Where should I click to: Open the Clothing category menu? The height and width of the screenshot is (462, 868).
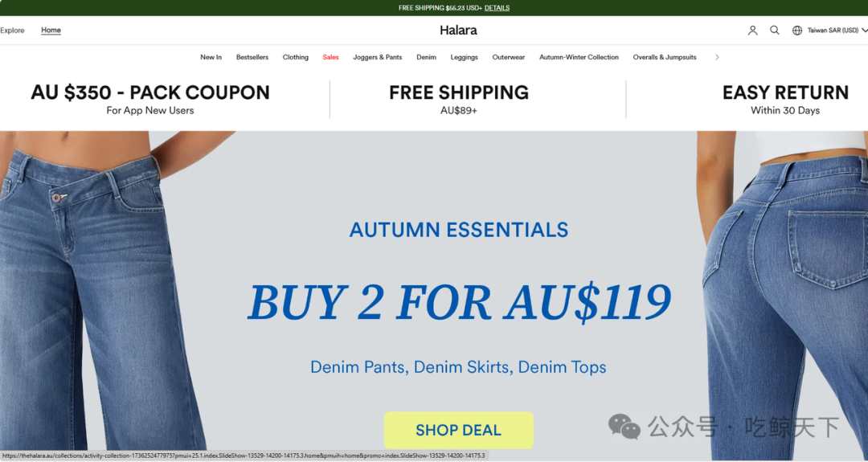pos(296,57)
